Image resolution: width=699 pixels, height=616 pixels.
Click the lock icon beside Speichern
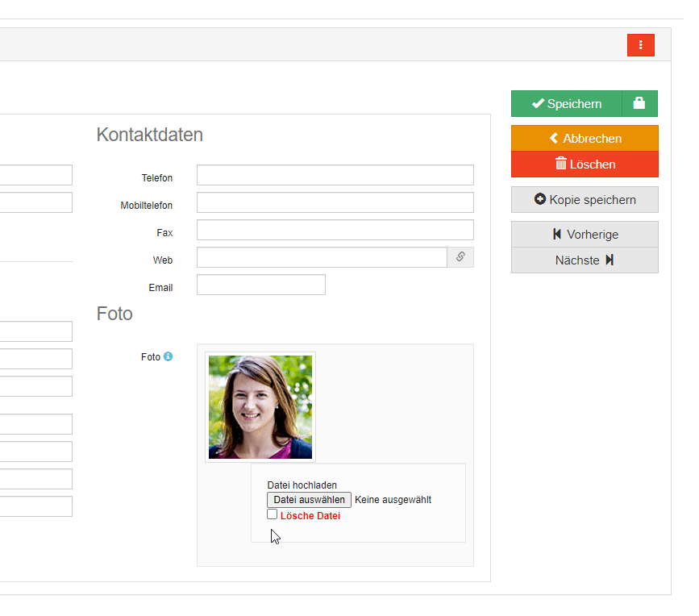(639, 103)
